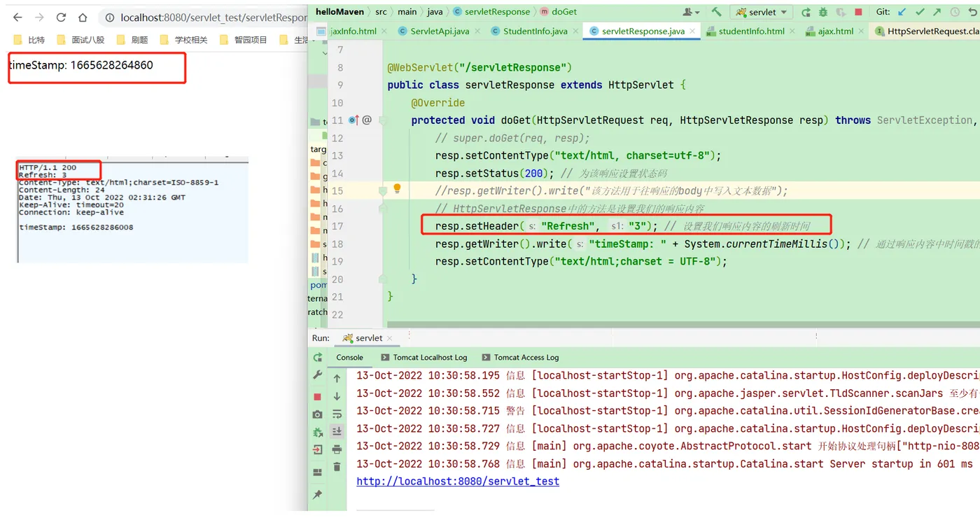Click the lightbulb intention icon on line 15
This screenshot has height=518, width=980.
(x=397, y=189)
